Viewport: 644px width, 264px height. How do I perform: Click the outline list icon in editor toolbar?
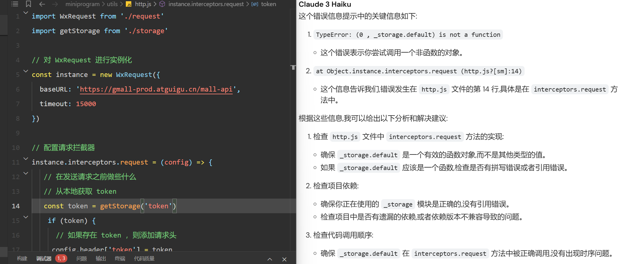15,4
